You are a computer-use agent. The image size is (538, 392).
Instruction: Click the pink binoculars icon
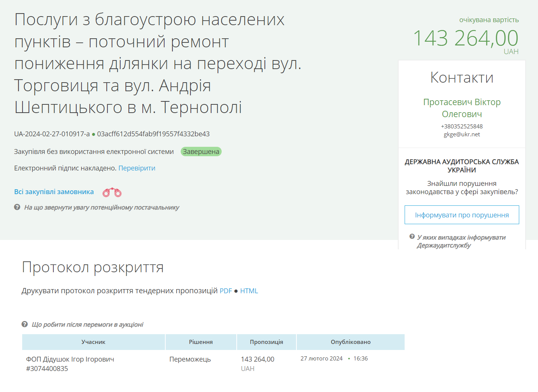pos(112,192)
